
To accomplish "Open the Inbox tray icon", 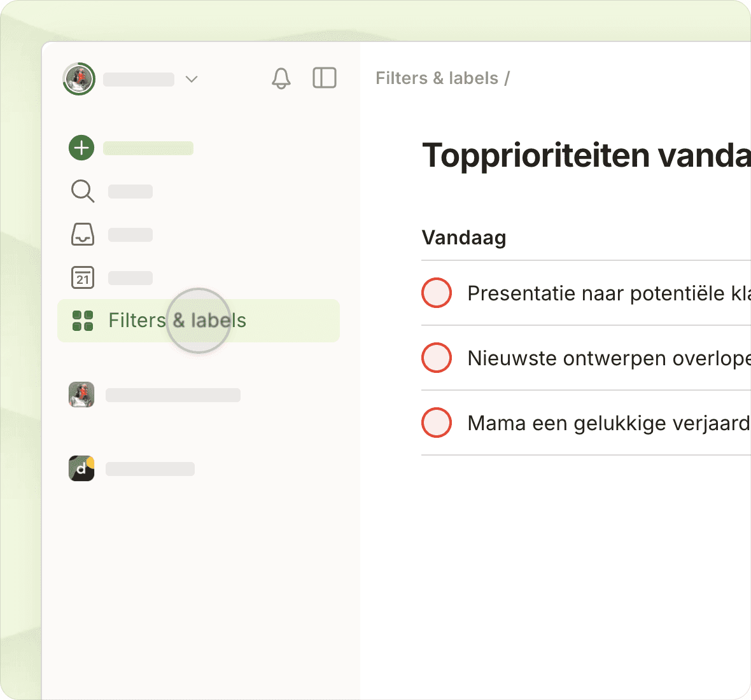I will (x=82, y=234).
